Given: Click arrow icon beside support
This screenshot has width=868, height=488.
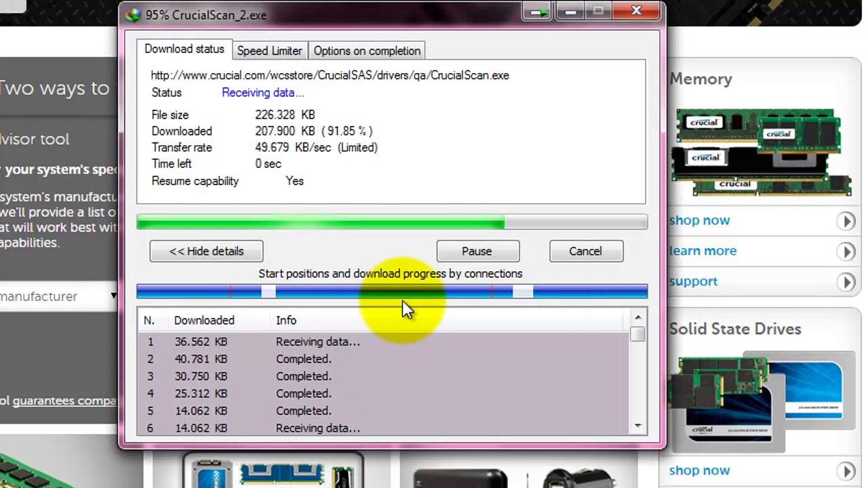Looking at the screenshot, I should 846,282.
